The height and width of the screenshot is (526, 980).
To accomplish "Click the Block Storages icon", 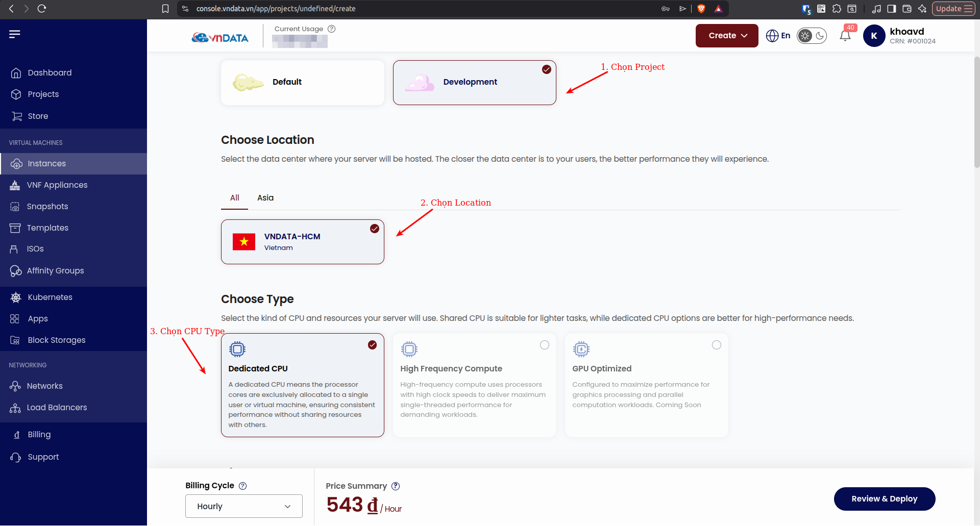I will (15, 340).
